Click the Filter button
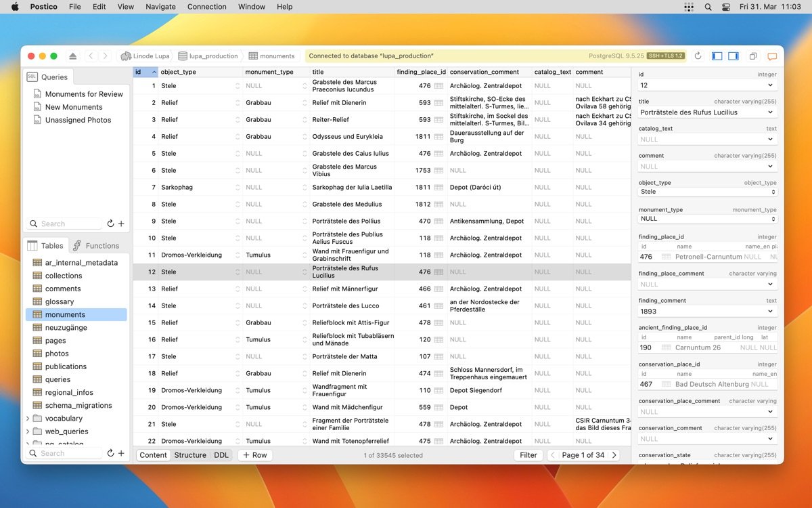 pyautogui.click(x=528, y=455)
